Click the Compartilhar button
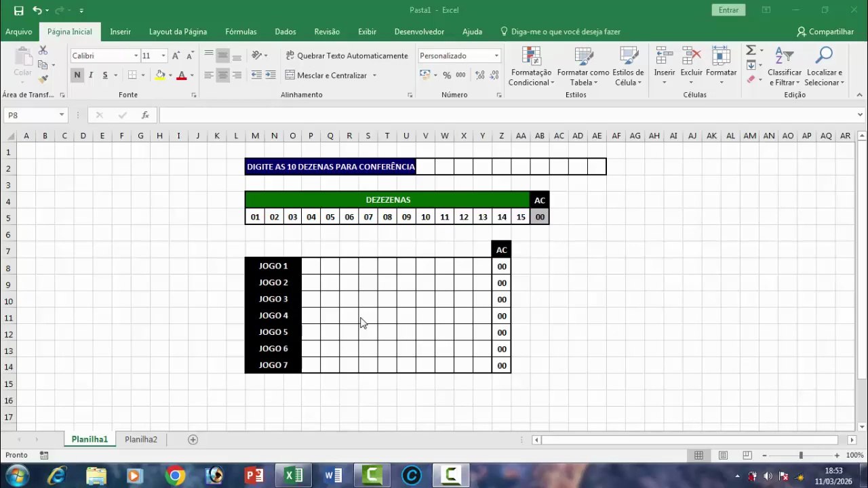Image resolution: width=868 pixels, height=488 pixels. (825, 32)
